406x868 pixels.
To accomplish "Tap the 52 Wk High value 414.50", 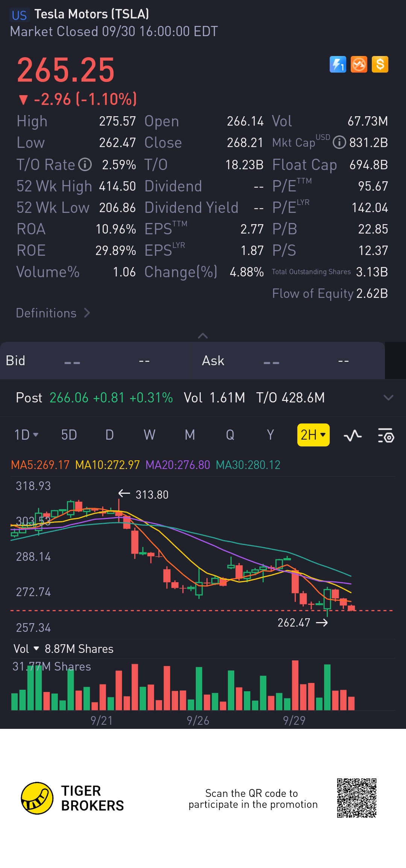I will click(x=117, y=186).
